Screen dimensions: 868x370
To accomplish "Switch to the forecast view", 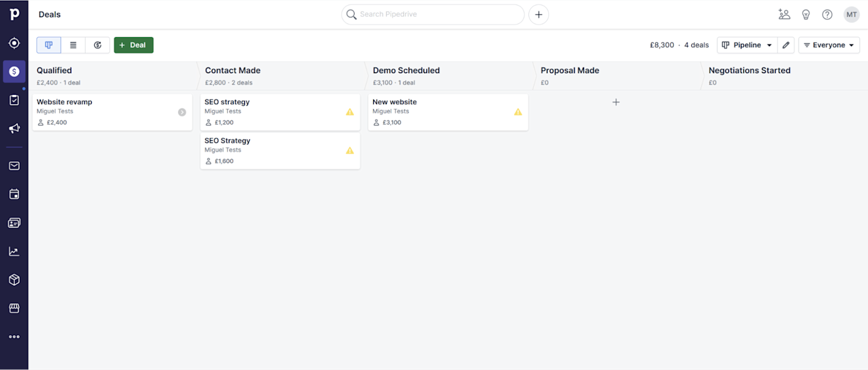I will (97, 45).
